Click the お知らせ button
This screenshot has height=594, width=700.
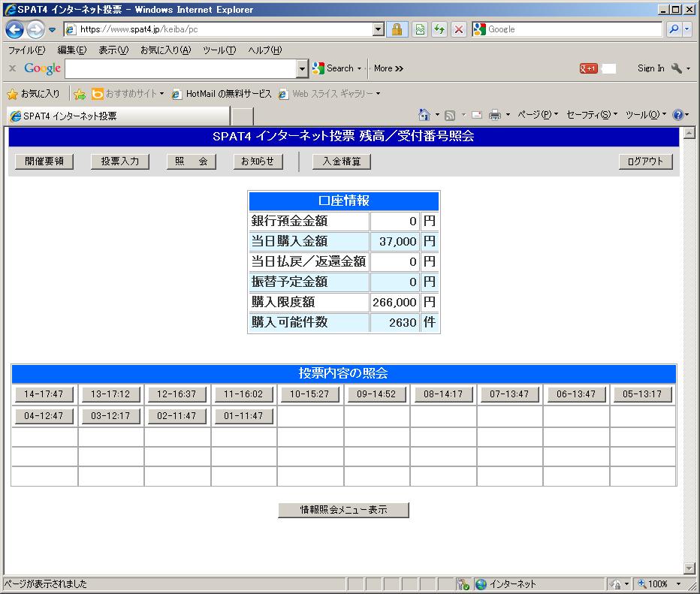[x=258, y=161]
